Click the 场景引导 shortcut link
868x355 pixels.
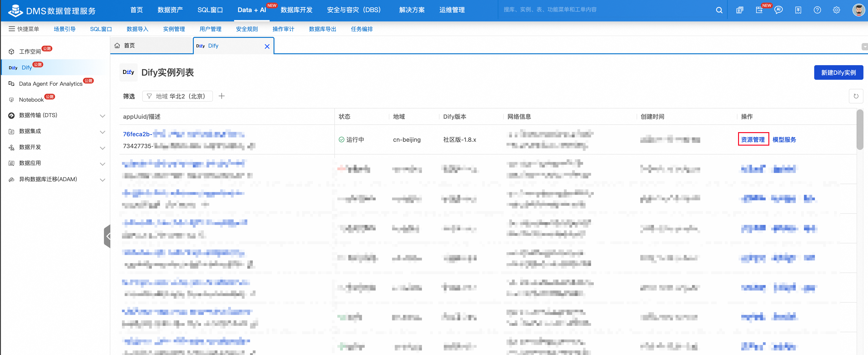64,29
